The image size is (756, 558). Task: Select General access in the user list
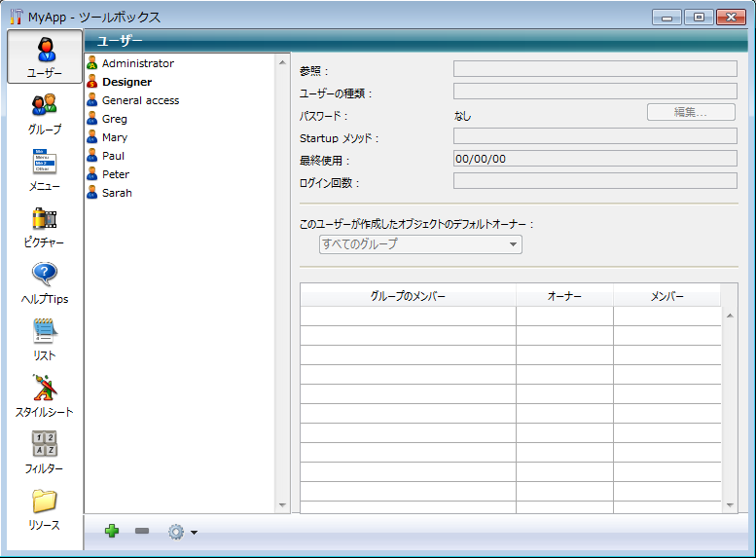tap(140, 100)
